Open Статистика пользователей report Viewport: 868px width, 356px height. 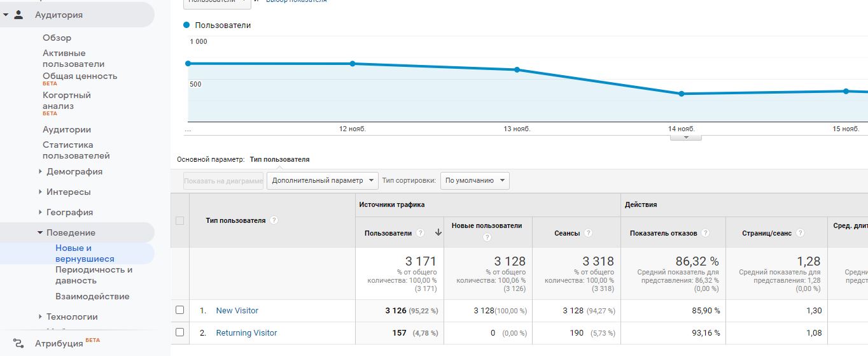pyautogui.click(x=76, y=150)
